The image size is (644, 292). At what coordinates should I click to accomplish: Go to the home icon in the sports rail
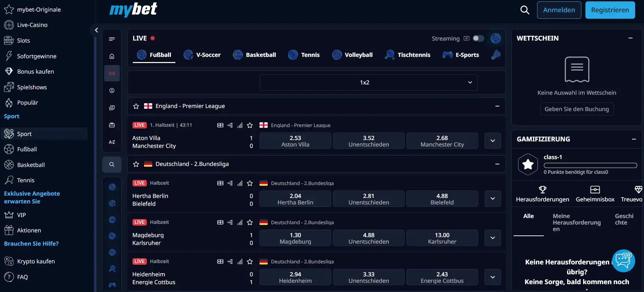click(112, 57)
